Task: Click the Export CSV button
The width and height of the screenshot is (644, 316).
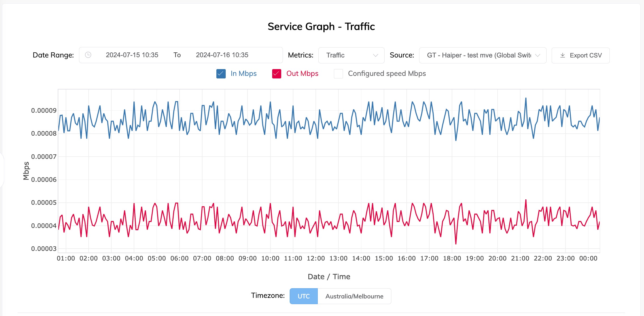Action: (x=580, y=55)
